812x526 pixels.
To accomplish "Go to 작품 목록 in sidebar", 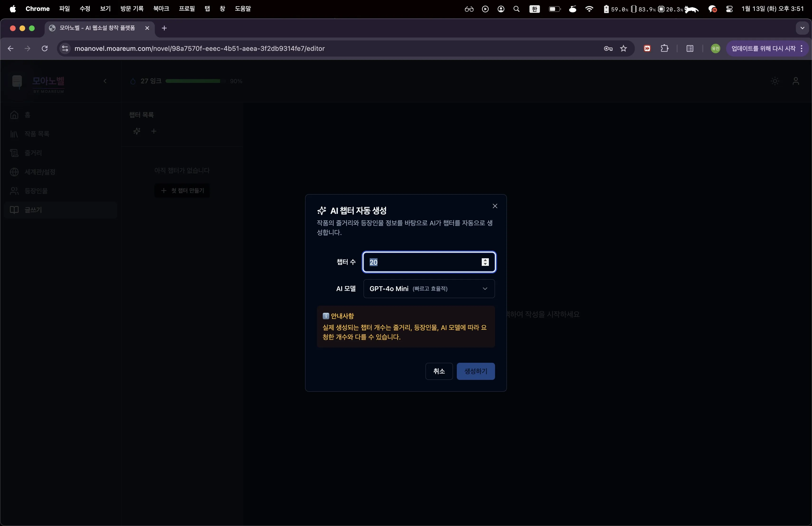I will pos(37,134).
